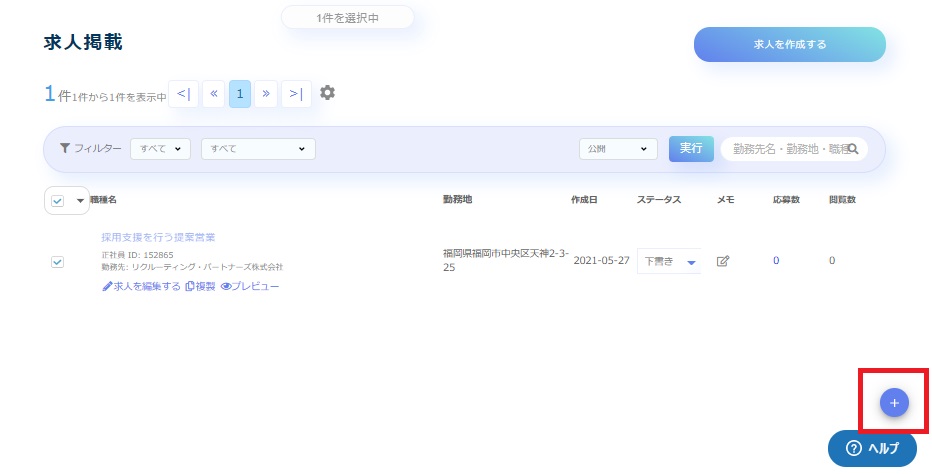
Task: Uncheck the job row checkbox
Action: pyautogui.click(x=57, y=262)
